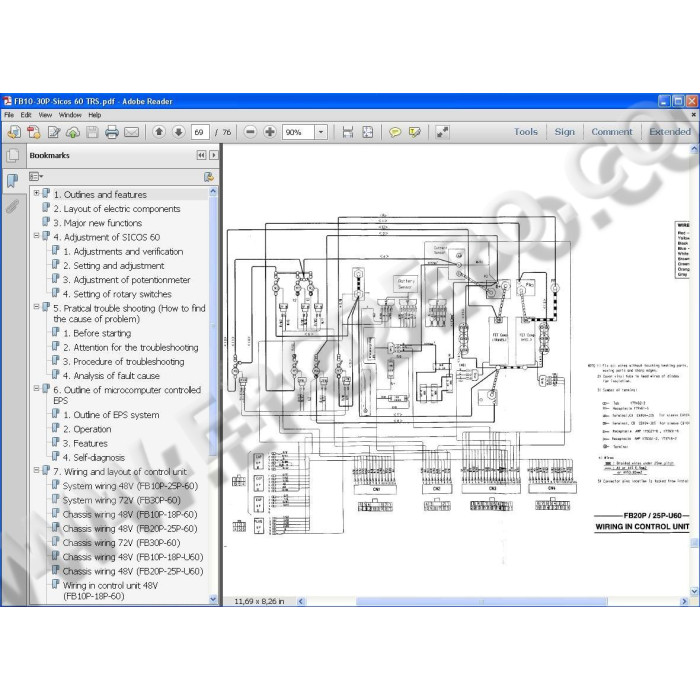Click document vertical scroll down arrow
Viewport: 700px width, 700px height.
pyautogui.click(x=694, y=592)
